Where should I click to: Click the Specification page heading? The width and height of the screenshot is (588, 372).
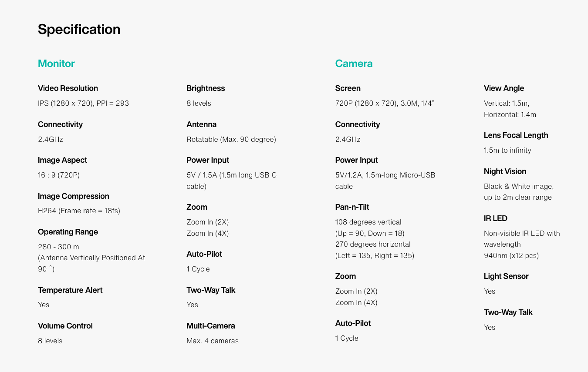coord(79,29)
